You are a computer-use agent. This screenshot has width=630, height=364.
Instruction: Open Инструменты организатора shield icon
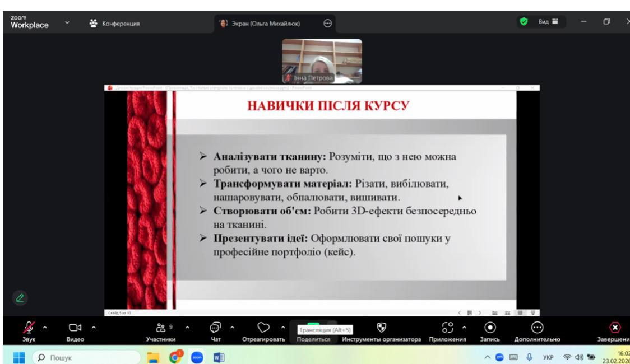point(381,328)
